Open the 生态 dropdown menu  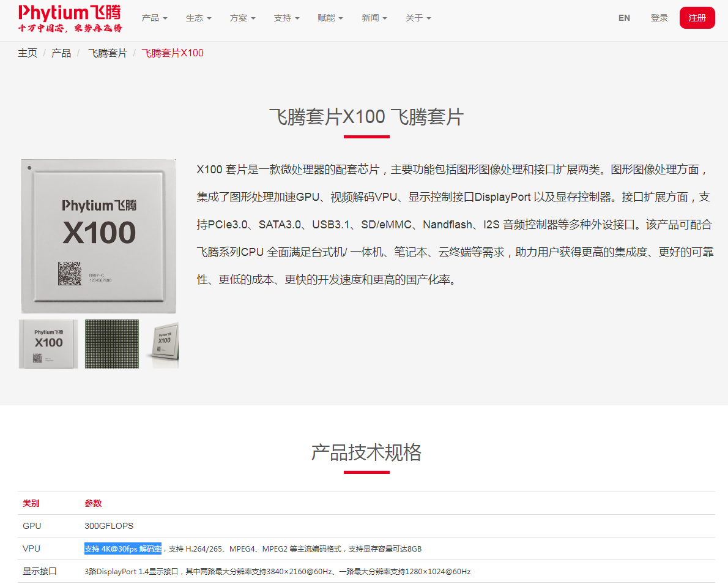[x=198, y=18]
